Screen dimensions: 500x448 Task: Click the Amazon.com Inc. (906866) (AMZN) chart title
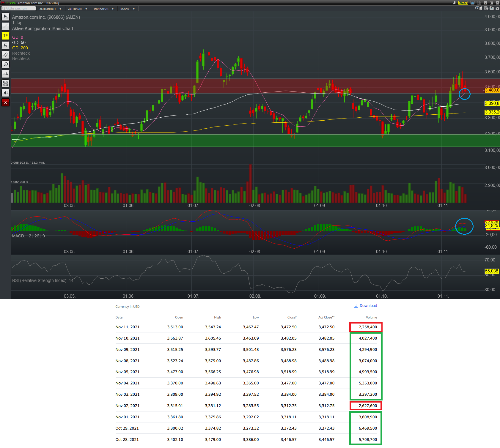click(46, 17)
